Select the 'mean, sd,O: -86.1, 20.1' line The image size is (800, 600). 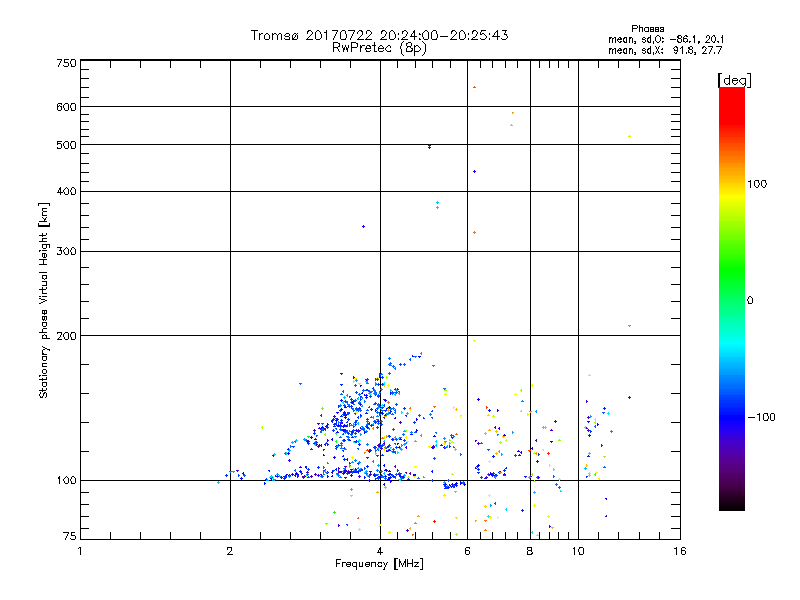[665, 39]
